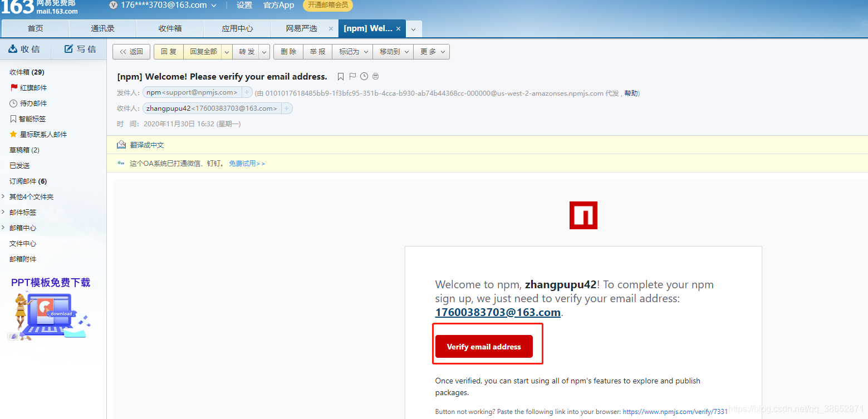Click the 返回 back button

click(x=131, y=52)
